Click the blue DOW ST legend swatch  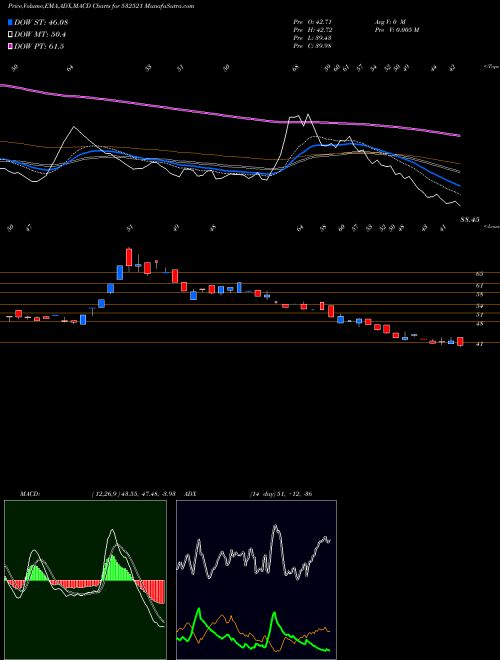tap(11, 22)
